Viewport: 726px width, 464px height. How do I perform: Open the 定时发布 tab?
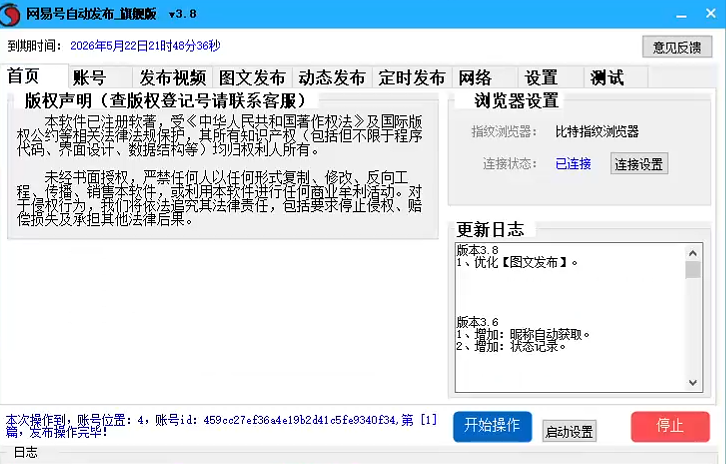click(x=412, y=77)
